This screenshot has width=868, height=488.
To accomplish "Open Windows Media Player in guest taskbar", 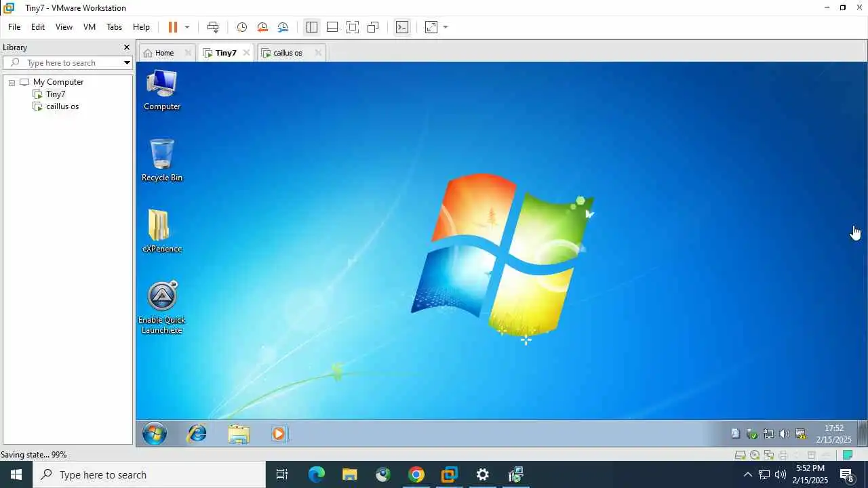I will point(279,433).
